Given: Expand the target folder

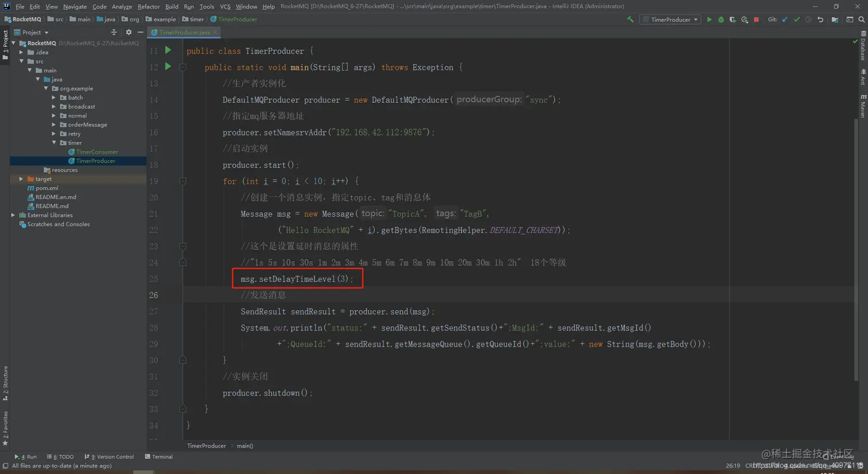Looking at the screenshot, I should tap(22, 179).
